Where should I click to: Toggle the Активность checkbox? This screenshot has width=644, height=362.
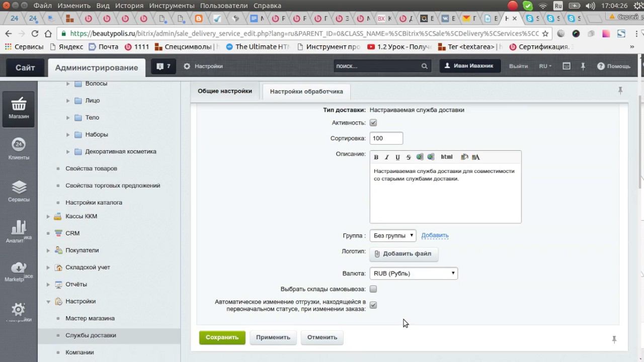click(x=373, y=123)
